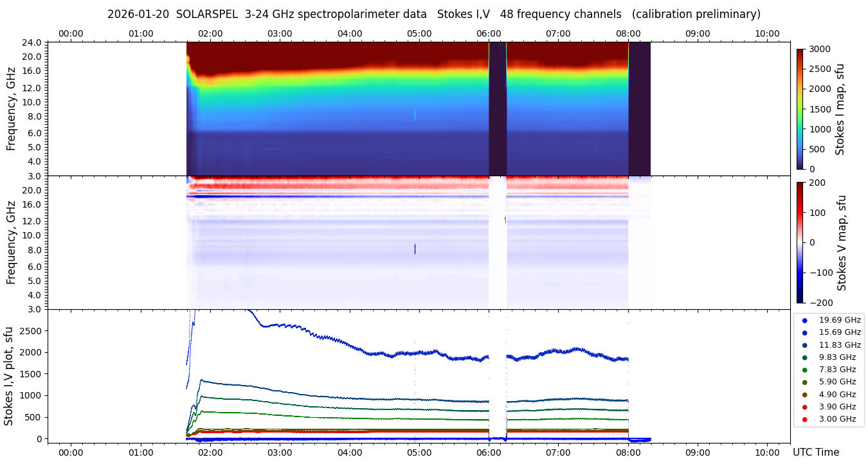Select the 11.83 GHz legend dot
The image size is (868, 466).
804,345
